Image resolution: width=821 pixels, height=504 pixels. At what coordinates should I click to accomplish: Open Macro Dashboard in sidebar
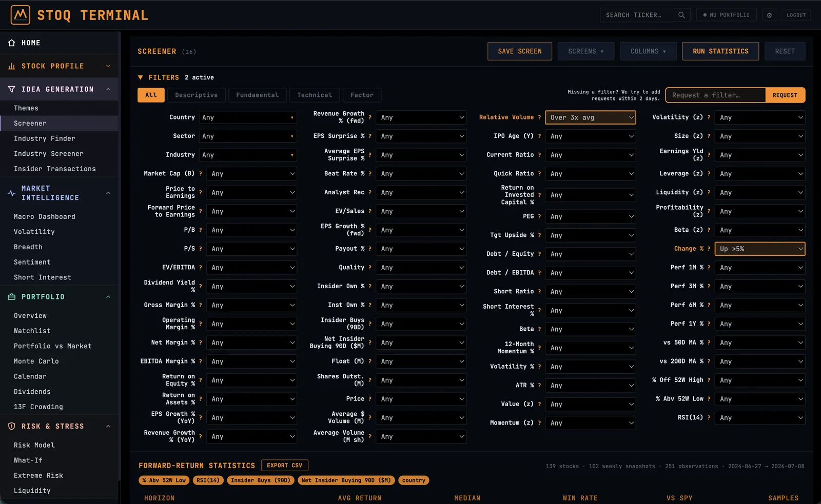(x=45, y=217)
